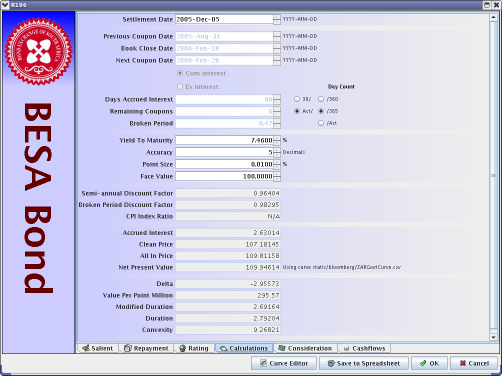The image size is (502, 376).
Task: Click the Consideration tab icon
Action: tap(282, 348)
